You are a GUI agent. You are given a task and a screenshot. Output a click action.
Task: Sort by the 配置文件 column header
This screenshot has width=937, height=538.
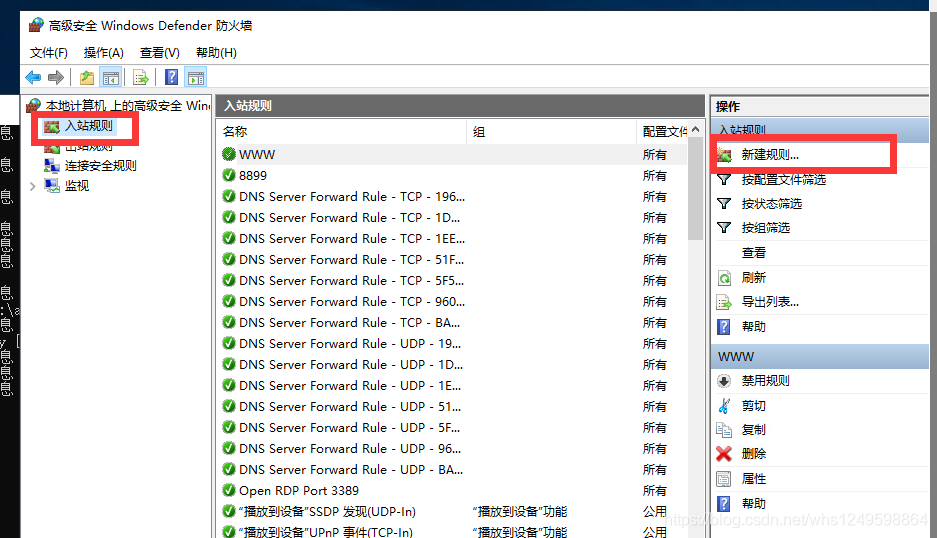[663, 132]
